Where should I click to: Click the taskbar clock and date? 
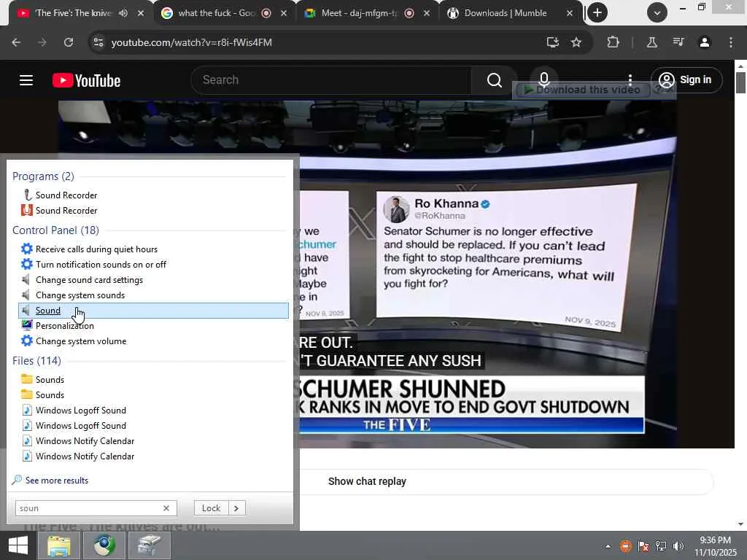[716, 546]
